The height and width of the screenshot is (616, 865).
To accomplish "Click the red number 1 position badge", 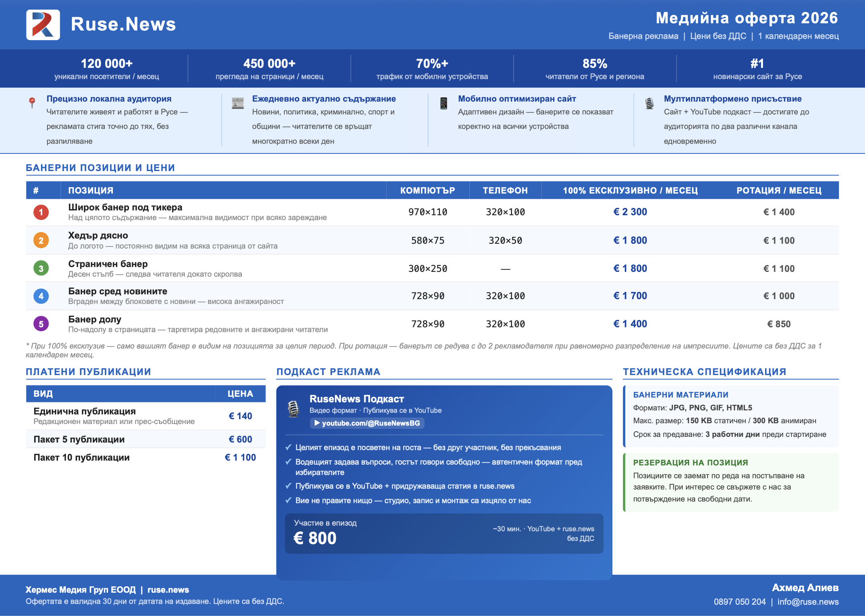I will tap(41, 212).
